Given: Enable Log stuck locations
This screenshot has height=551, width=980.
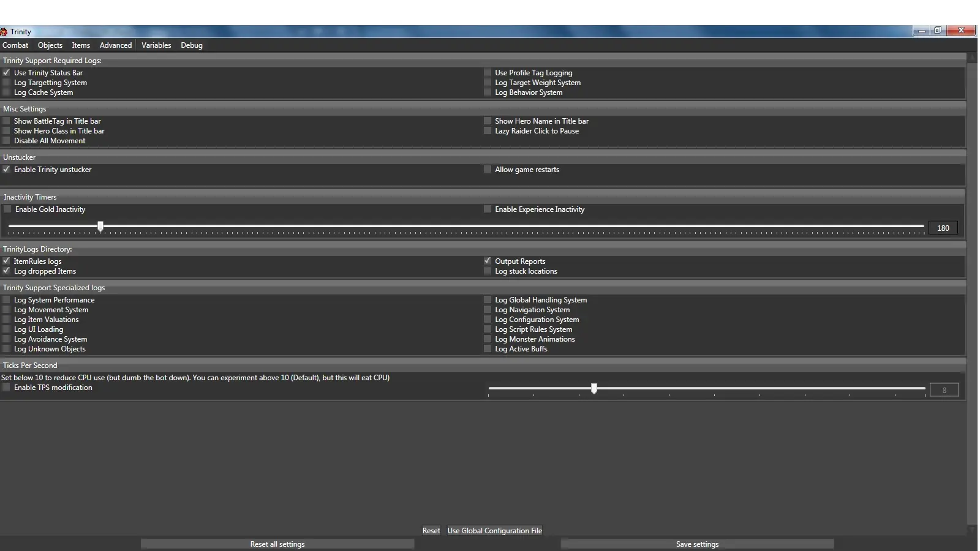Looking at the screenshot, I should 488,271.
